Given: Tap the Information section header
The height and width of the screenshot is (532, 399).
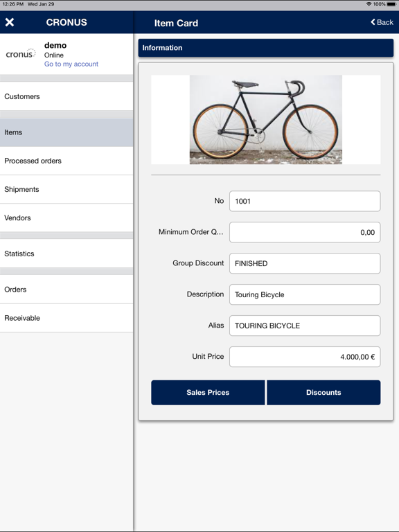Looking at the screenshot, I should tap(266, 48).
